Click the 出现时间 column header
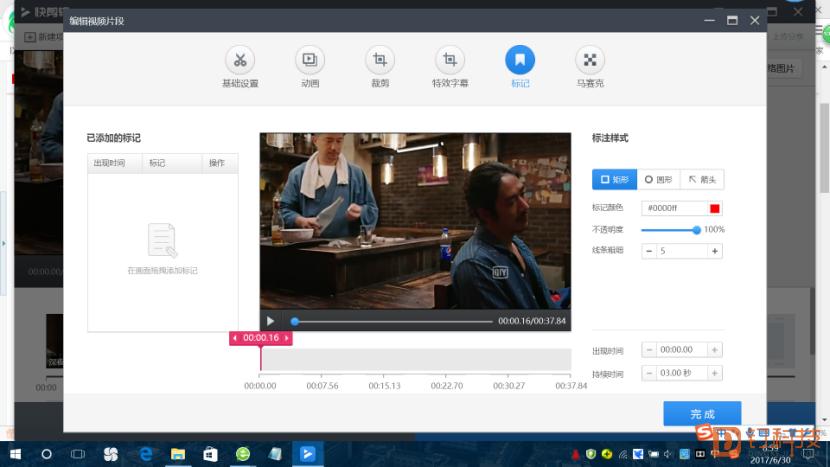Viewport: 830px width, 467px height. pyautogui.click(x=114, y=163)
